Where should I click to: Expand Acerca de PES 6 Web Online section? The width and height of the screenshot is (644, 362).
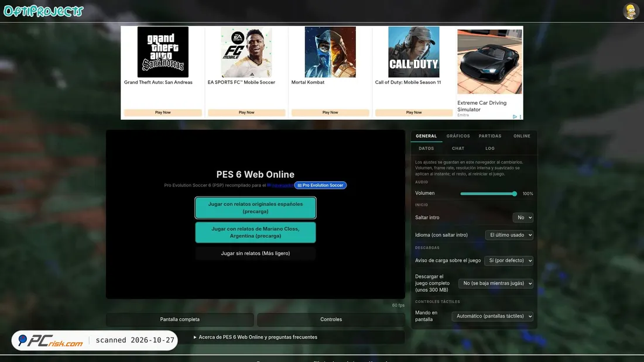click(255, 337)
